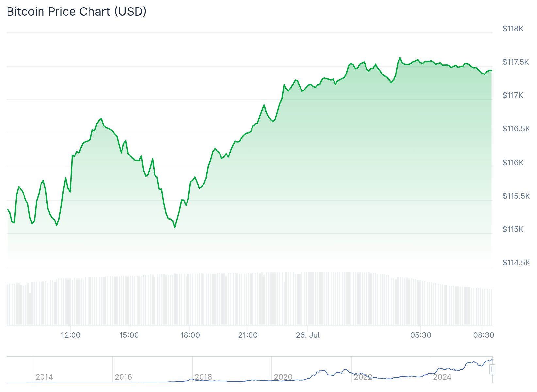
Task: Click the 18:00 time axis label
Action: pos(190,335)
